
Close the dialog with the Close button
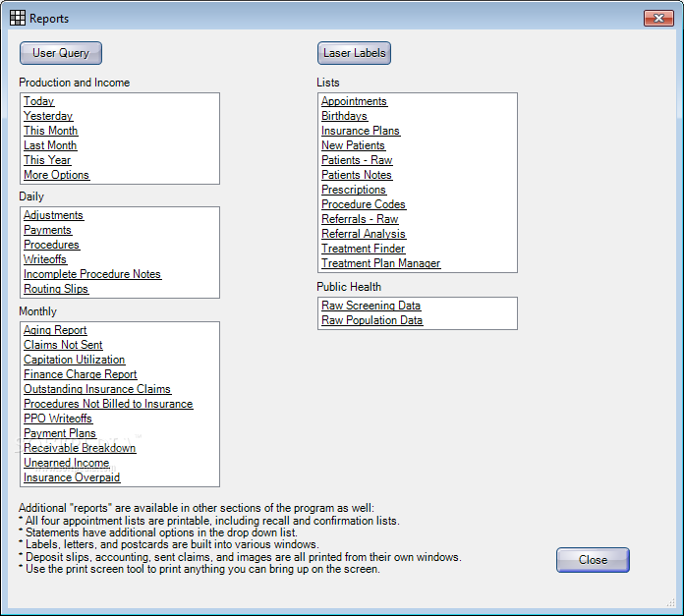(593, 560)
